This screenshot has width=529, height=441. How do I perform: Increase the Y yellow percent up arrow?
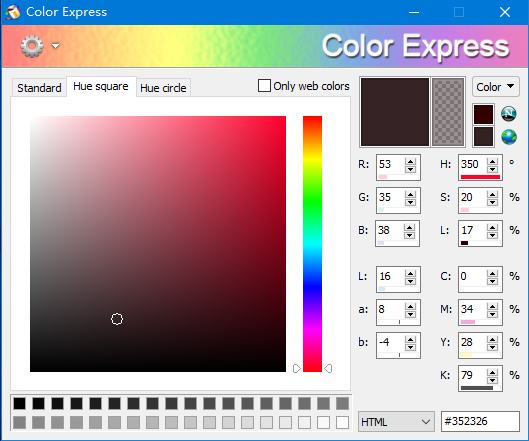pyautogui.click(x=493, y=340)
